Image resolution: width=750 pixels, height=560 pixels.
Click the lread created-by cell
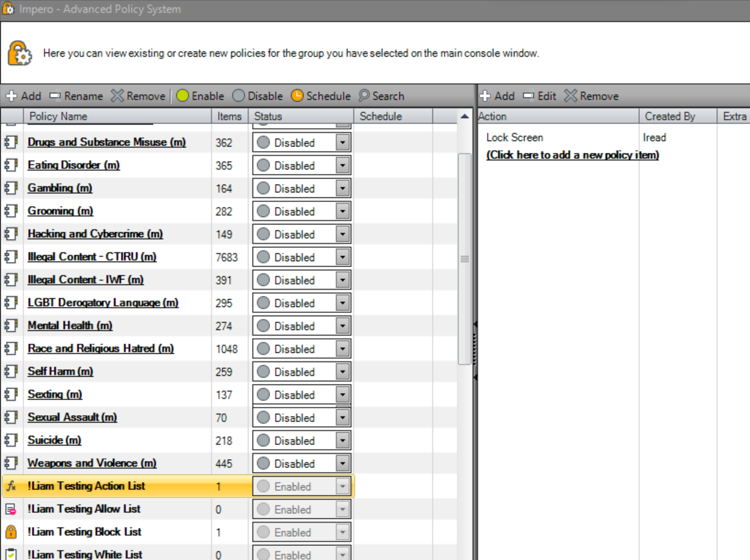(x=655, y=138)
